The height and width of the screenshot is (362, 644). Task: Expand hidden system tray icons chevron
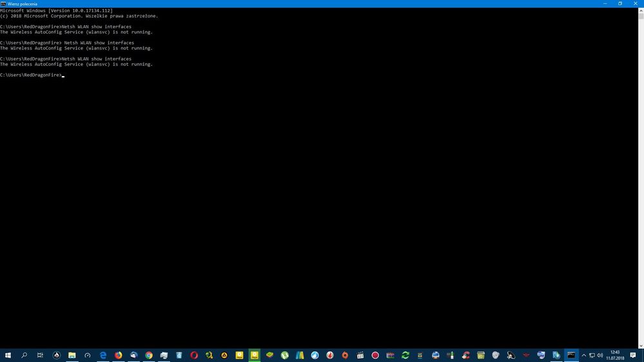583,355
